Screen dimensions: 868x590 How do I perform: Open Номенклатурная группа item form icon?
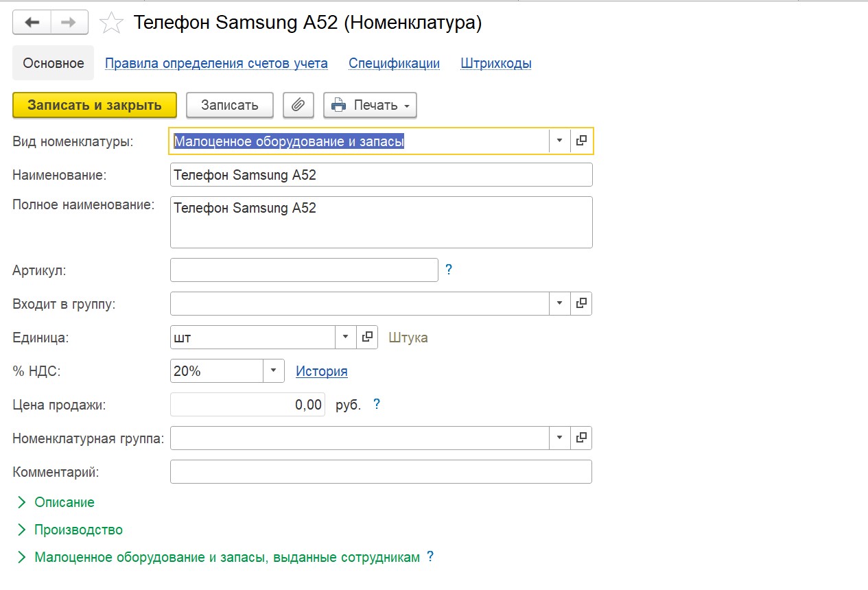coord(581,438)
